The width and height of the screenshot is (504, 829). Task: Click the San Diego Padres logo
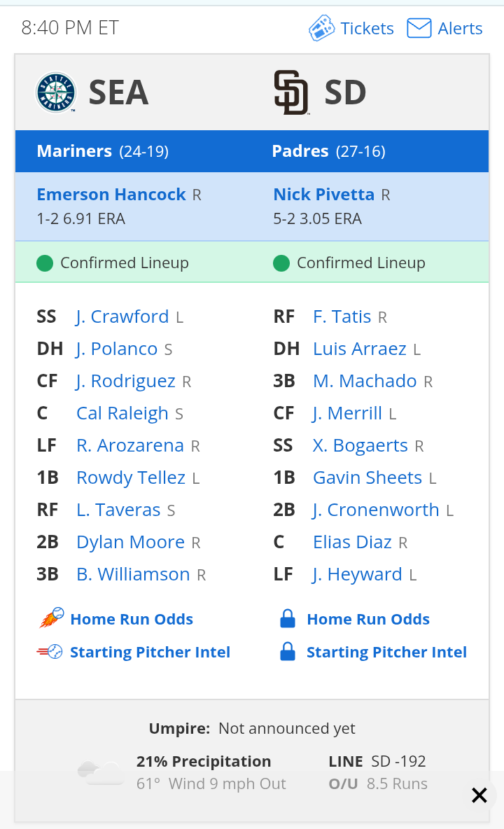click(x=291, y=92)
